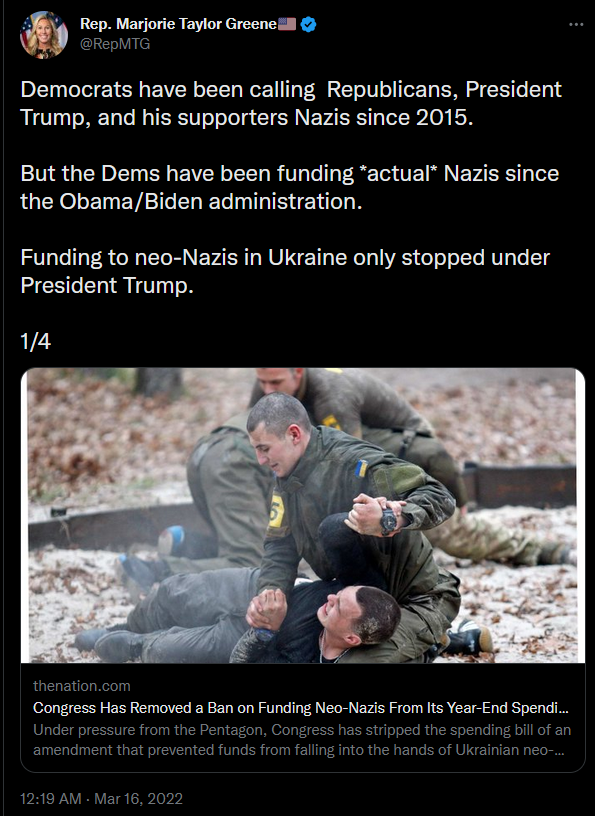Screen dimensions: 595x816
Task: Open the Rep. Marjorie Taylor Greene display name
Action: 178,24
